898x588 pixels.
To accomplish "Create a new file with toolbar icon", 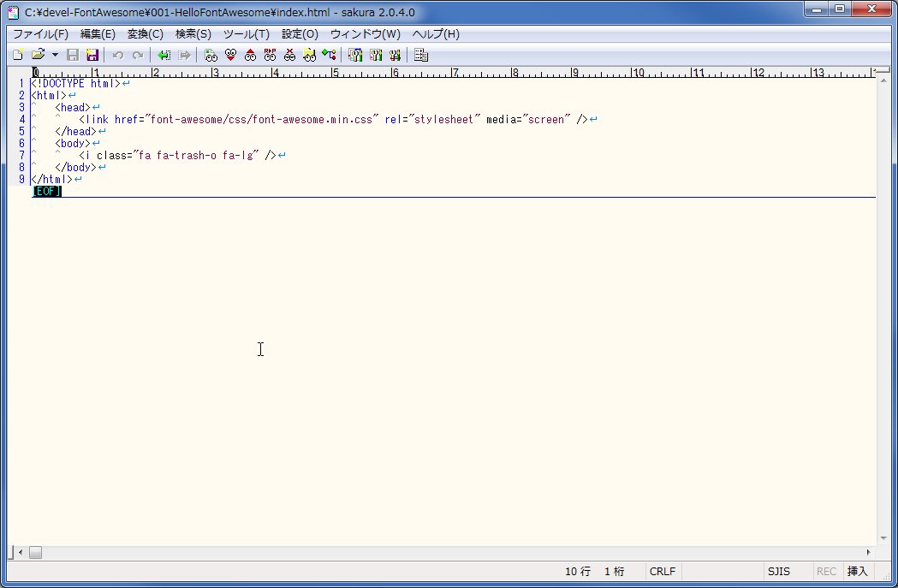I will pyautogui.click(x=18, y=55).
